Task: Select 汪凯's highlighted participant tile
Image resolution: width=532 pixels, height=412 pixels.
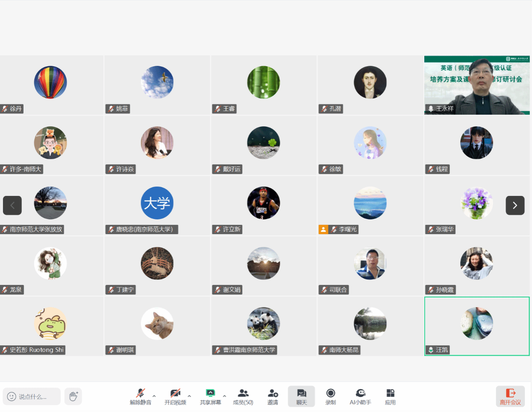Action: pyautogui.click(x=477, y=326)
